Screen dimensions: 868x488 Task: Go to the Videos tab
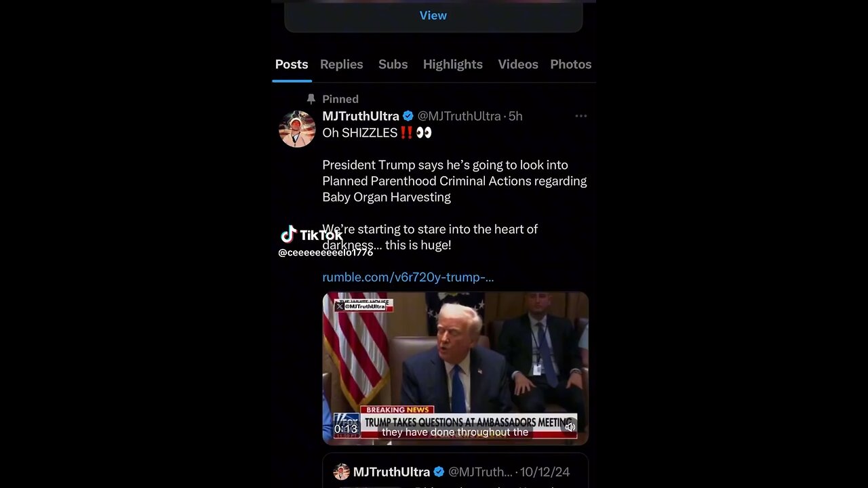pos(518,64)
